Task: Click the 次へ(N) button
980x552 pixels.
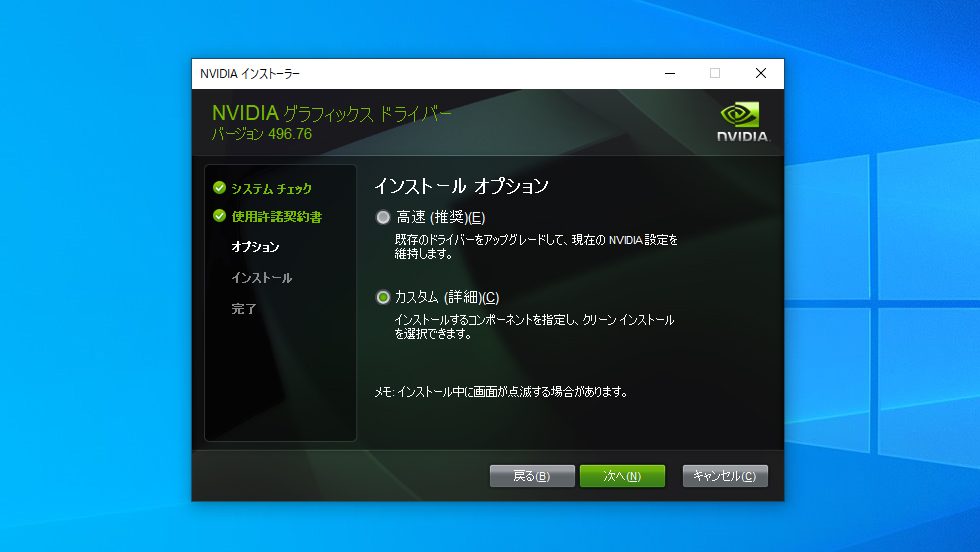Action: [x=622, y=476]
